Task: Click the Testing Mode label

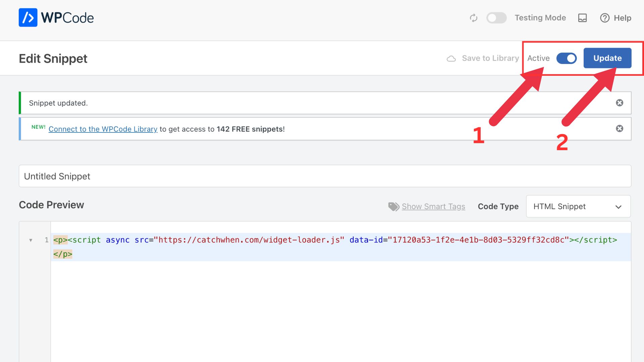Action: point(540,18)
